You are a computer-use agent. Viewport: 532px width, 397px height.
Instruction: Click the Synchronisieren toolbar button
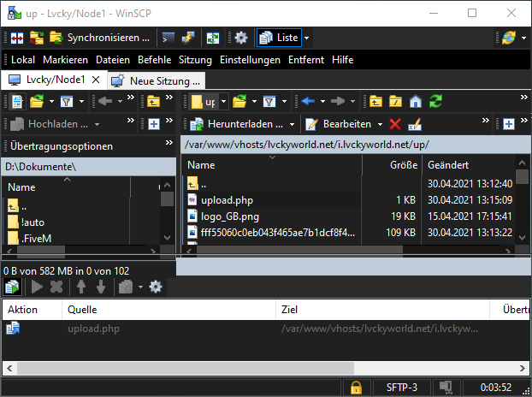tap(100, 38)
